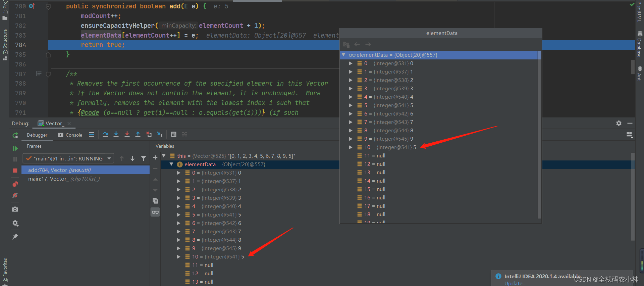Viewport: 644px width, 286px height.
Task: Open debugger settings gear in left strip
Action: [x=15, y=223]
